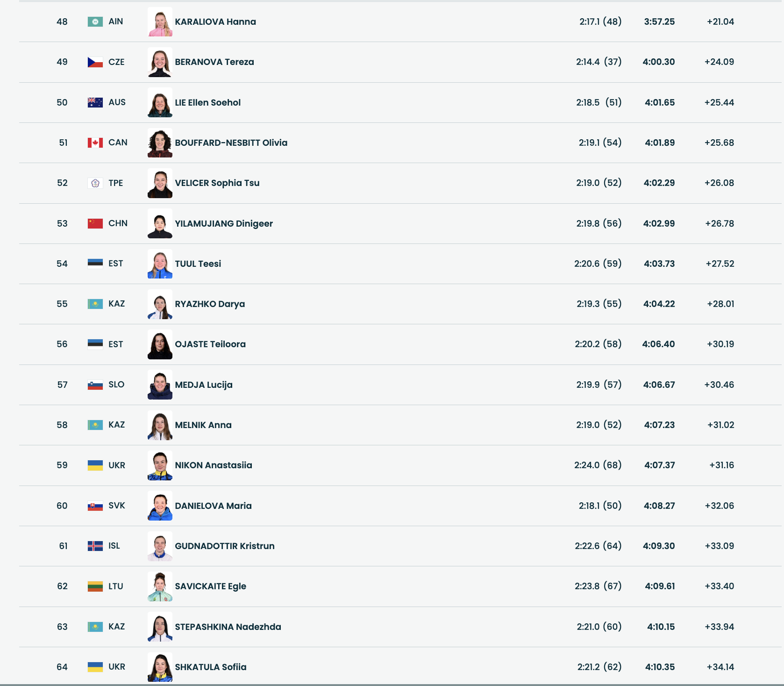Click the Australian flag icon
The image size is (784, 686).
95,102
